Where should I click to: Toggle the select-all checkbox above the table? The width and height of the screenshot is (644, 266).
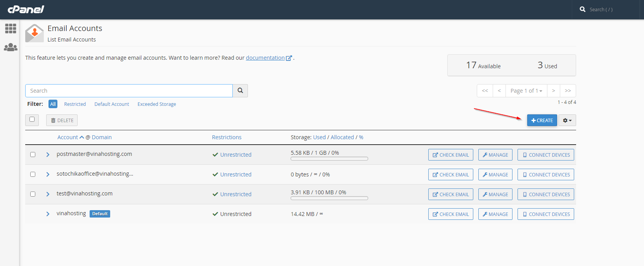pos(32,119)
